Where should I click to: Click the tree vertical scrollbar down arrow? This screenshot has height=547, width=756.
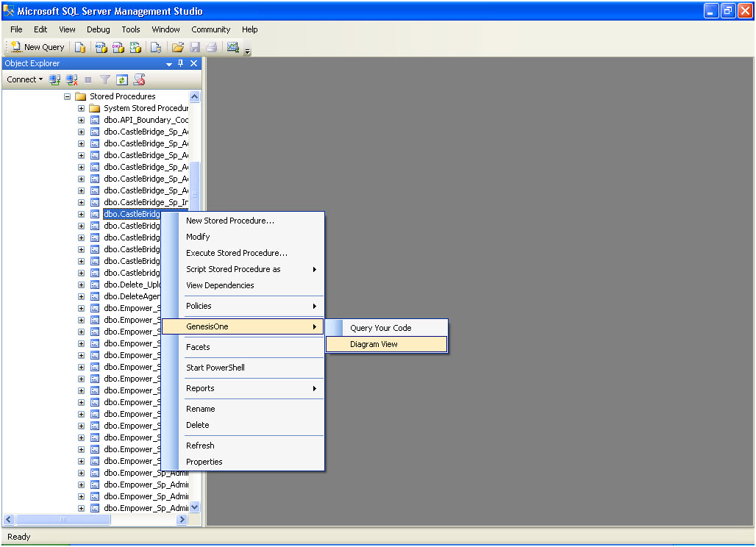[195, 507]
